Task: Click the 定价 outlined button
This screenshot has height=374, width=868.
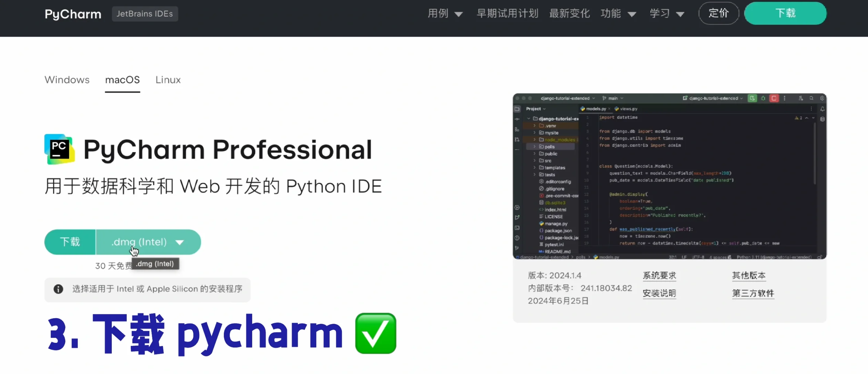Action: click(719, 13)
